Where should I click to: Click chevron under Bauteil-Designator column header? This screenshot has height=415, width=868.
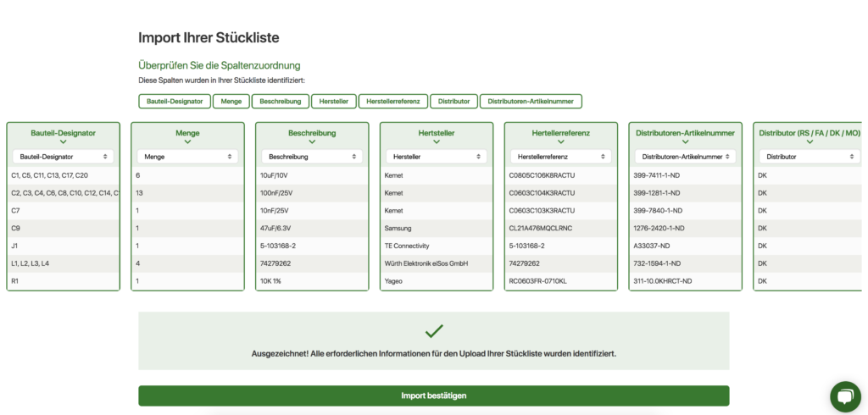coord(63,142)
